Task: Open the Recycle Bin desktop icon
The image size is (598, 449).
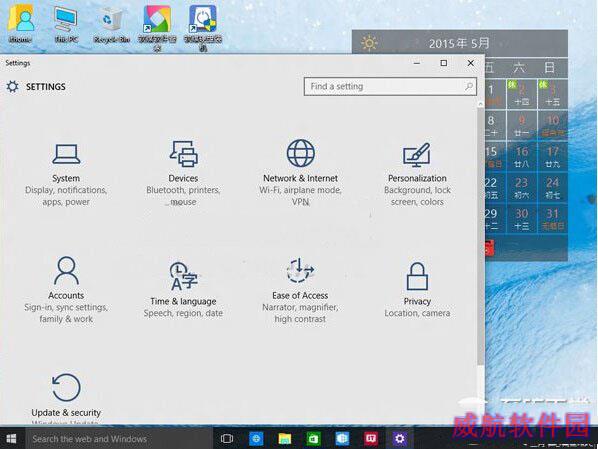Action: click(x=112, y=24)
